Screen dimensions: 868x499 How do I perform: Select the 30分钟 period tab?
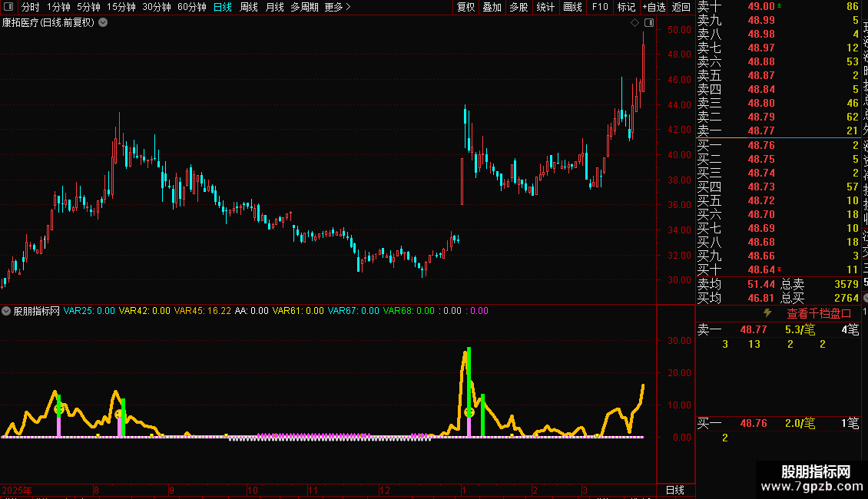(157, 7)
